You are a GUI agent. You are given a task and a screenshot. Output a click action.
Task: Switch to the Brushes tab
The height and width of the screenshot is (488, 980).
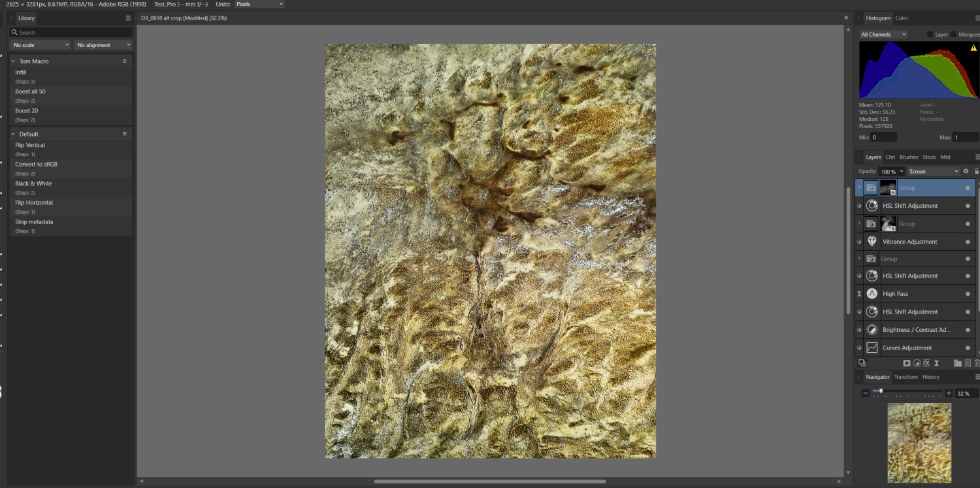pyautogui.click(x=909, y=157)
